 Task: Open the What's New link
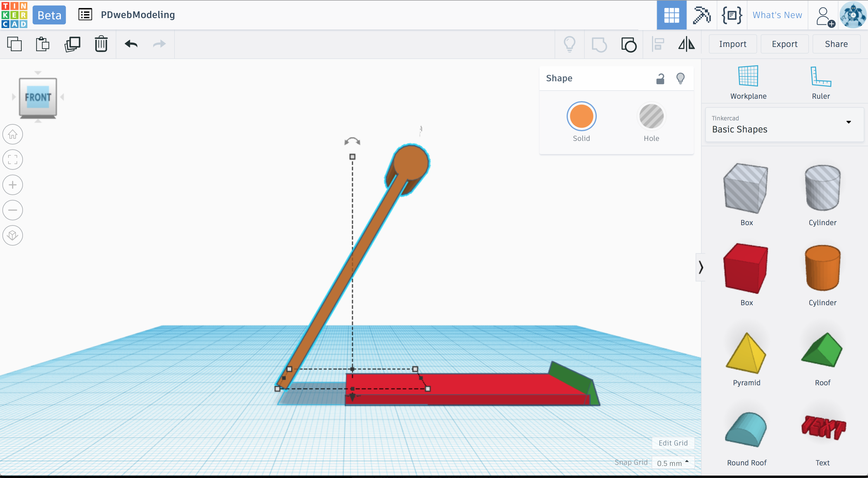[777, 15]
